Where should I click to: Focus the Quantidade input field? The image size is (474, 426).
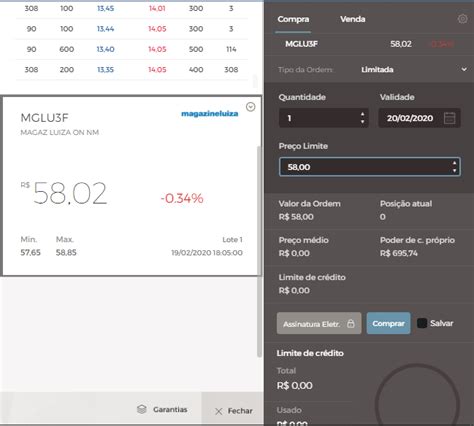coord(324,118)
